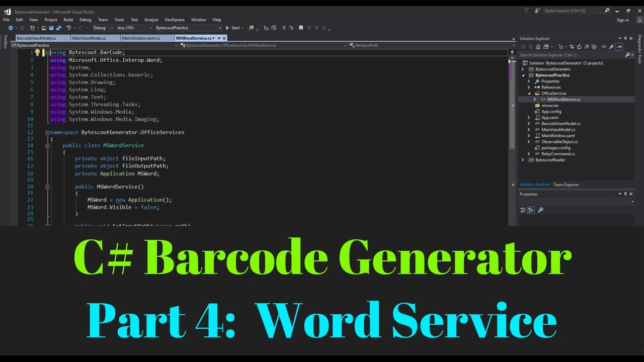Click the Pending Changes Filter clock icon
This screenshot has width=644, height=362.
[x=561, y=47]
